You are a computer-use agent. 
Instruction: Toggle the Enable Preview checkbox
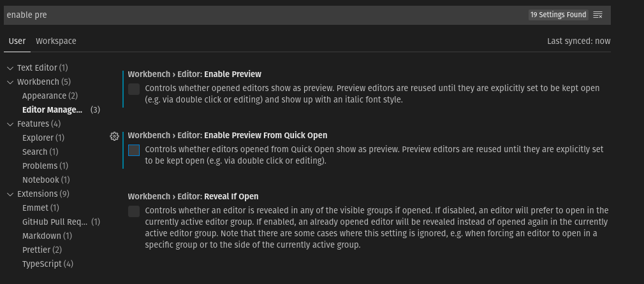pos(134,89)
